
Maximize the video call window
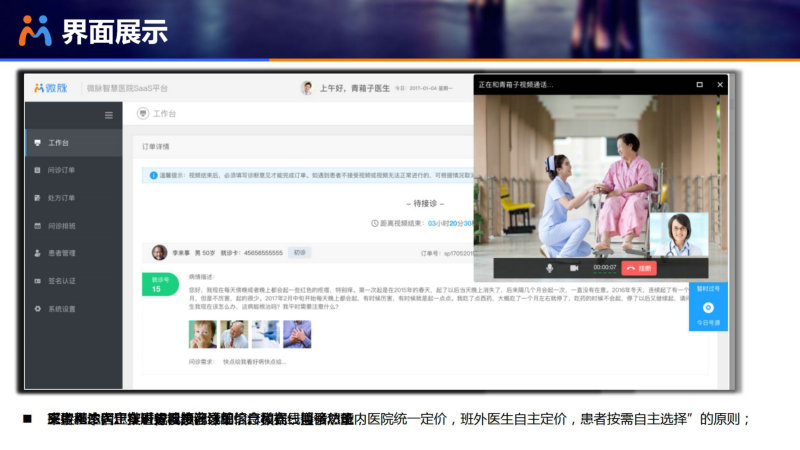699,85
